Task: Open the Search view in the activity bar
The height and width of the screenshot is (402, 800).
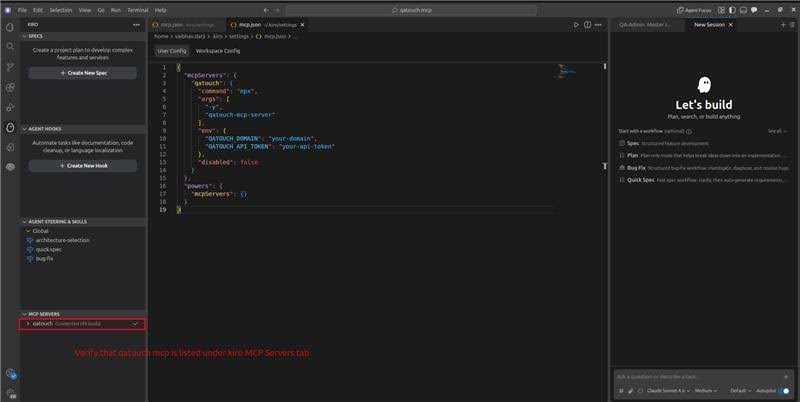Action: pyautogui.click(x=10, y=46)
